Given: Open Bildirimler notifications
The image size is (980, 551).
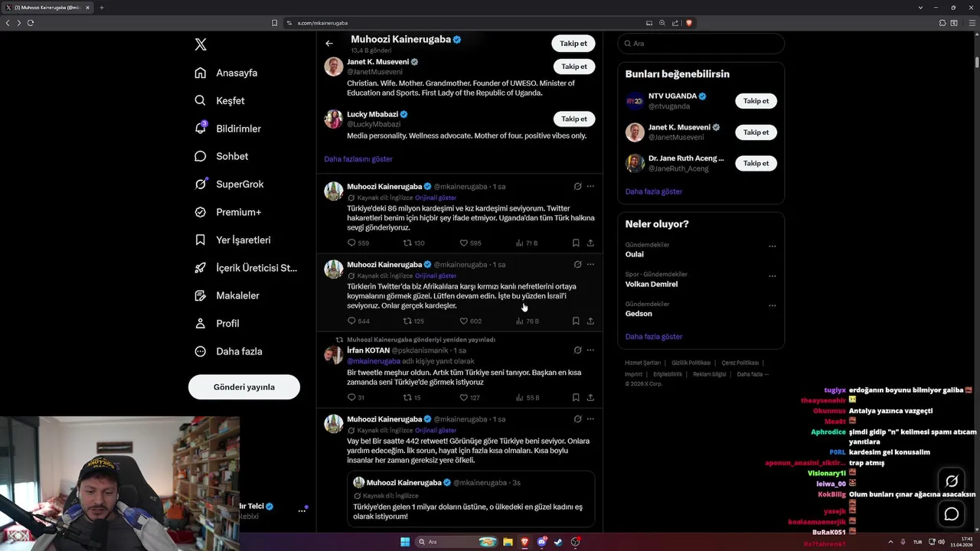Looking at the screenshot, I should 227,129.
